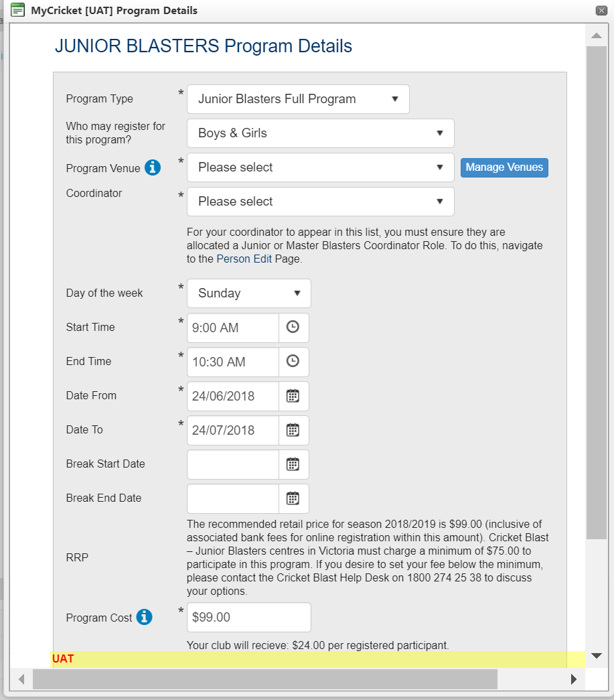Open the Boys & Girls dropdown

pos(320,133)
